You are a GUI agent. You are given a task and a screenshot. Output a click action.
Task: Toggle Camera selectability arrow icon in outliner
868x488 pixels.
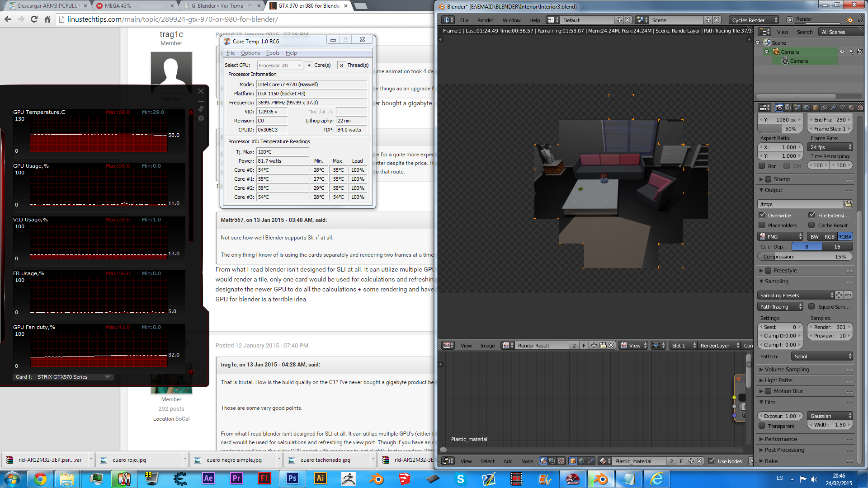click(851, 52)
